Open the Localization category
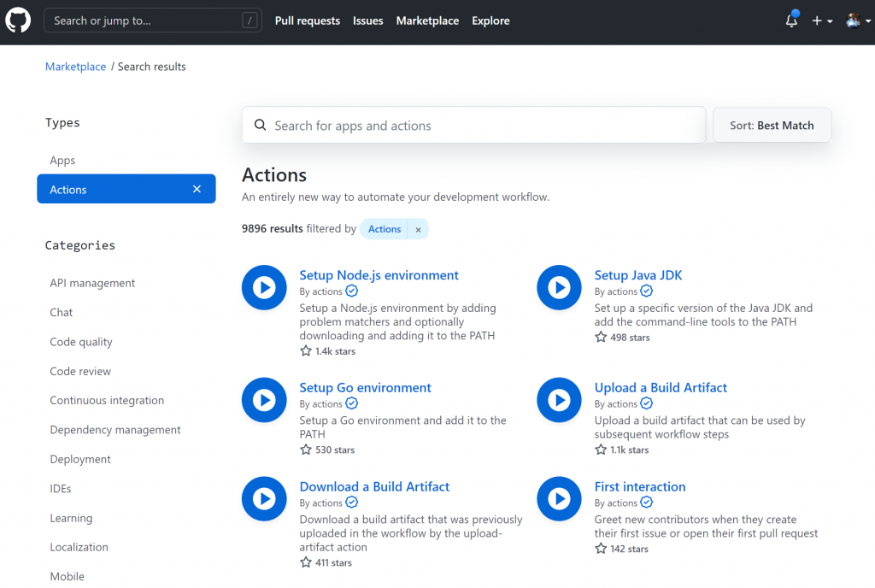Viewport: 875px width, 588px height. pos(79,547)
